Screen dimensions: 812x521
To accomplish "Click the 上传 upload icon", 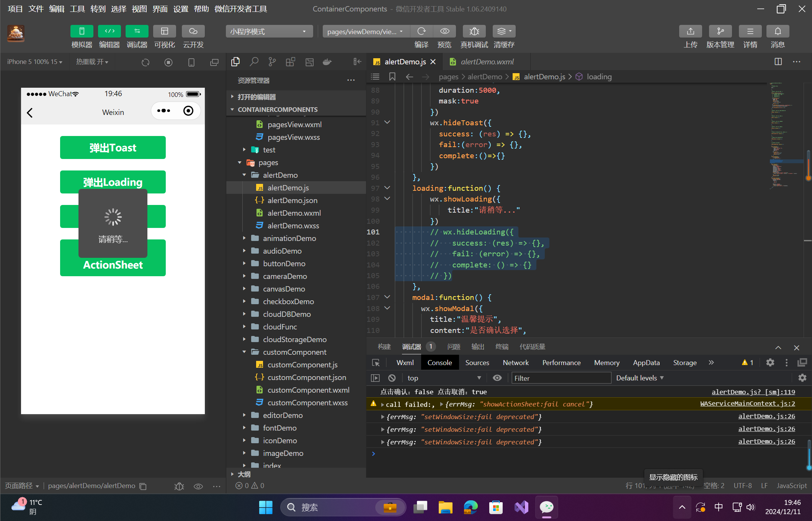I will coord(690,31).
